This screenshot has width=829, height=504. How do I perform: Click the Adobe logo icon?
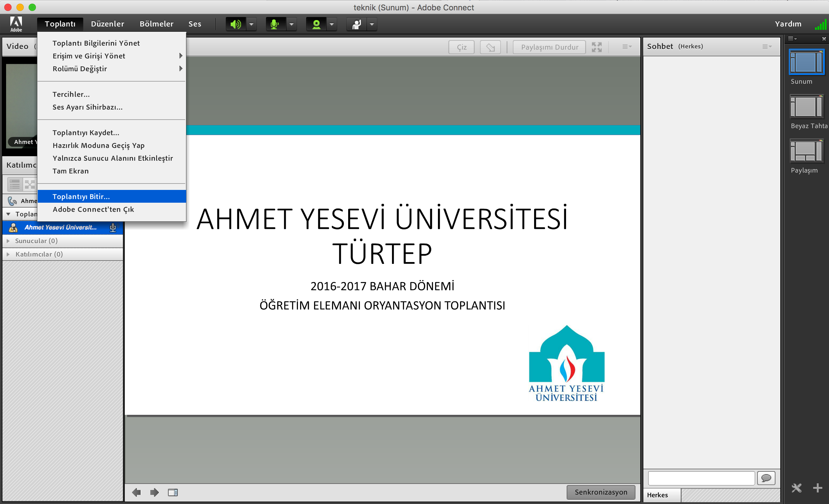coord(16,24)
